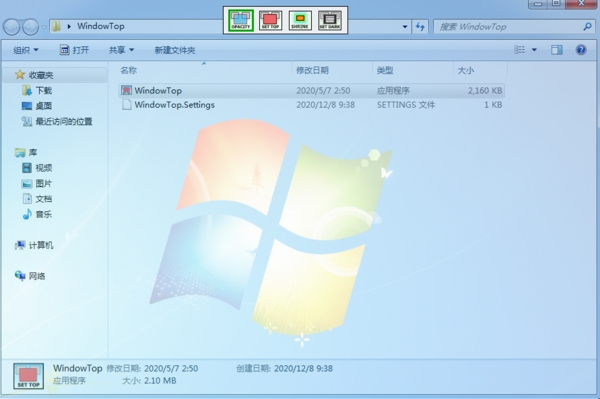Click the folder icon in address bar
The height and width of the screenshot is (399, 600).
(x=57, y=26)
